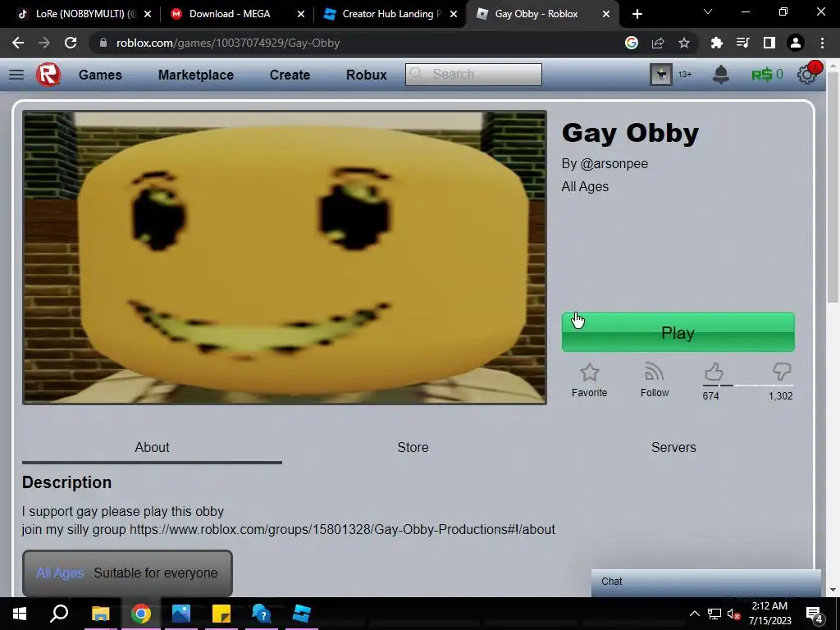Open the Create nav item
Screen dimensions: 840x630
click(x=290, y=75)
